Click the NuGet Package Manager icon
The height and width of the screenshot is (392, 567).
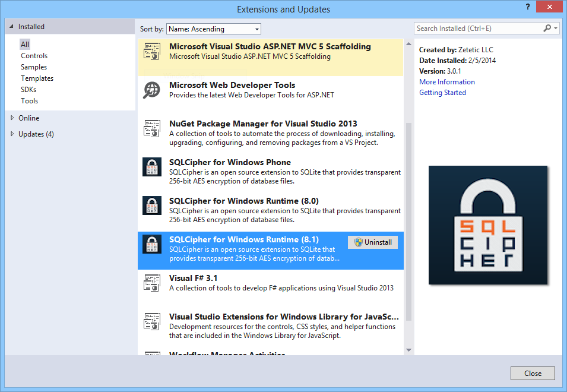[152, 128]
